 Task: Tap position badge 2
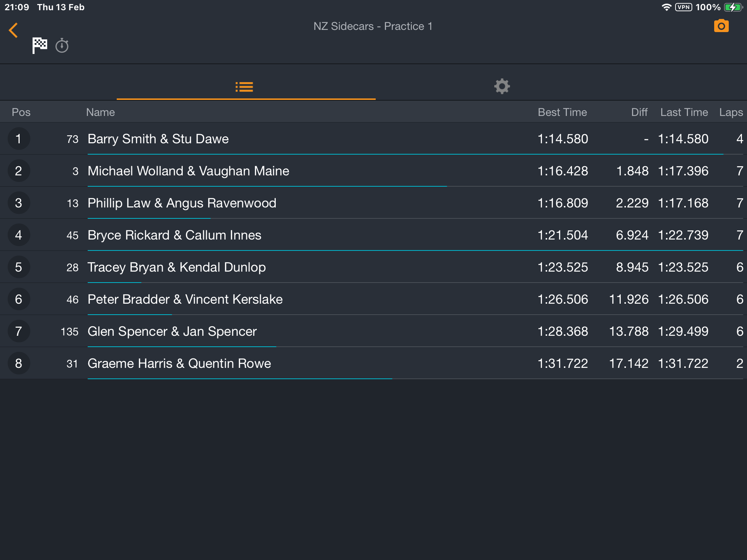pyautogui.click(x=19, y=171)
